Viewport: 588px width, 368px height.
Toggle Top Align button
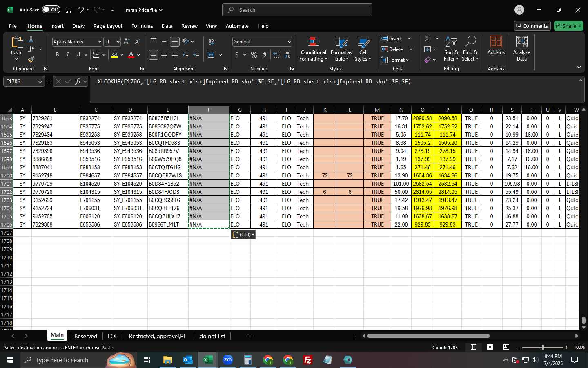point(154,42)
